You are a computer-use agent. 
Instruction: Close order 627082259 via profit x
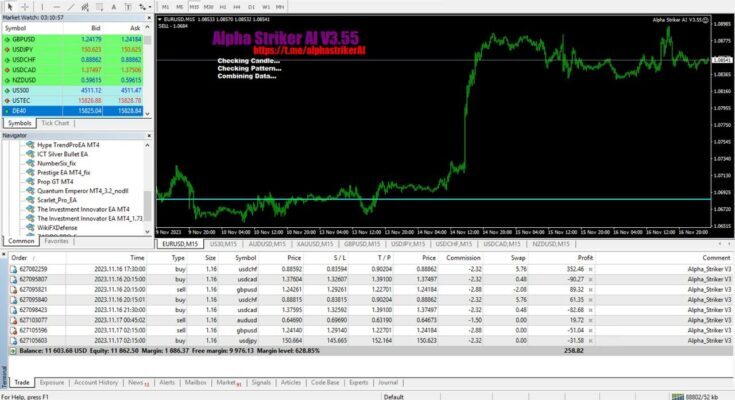590,270
